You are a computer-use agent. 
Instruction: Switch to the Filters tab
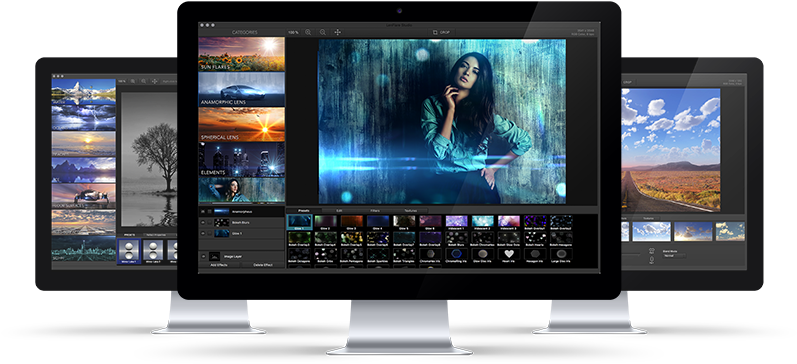[x=375, y=210]
